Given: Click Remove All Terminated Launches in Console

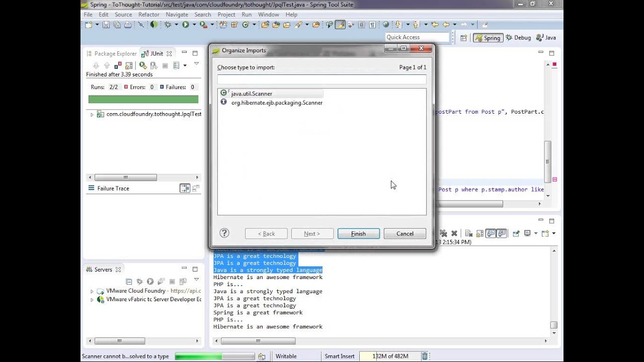Looking at the screenshot, I should coord(443,233).
